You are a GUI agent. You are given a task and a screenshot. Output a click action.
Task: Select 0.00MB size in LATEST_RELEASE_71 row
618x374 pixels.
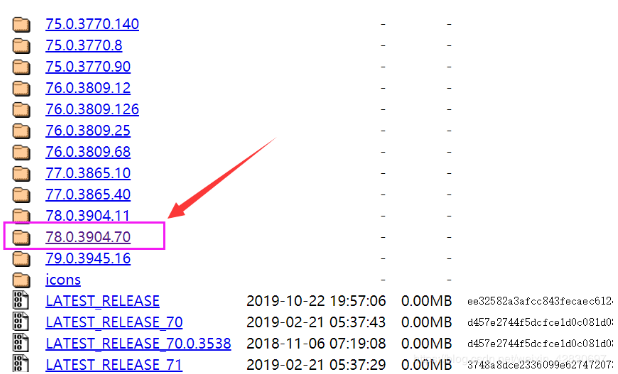[426, 365]
